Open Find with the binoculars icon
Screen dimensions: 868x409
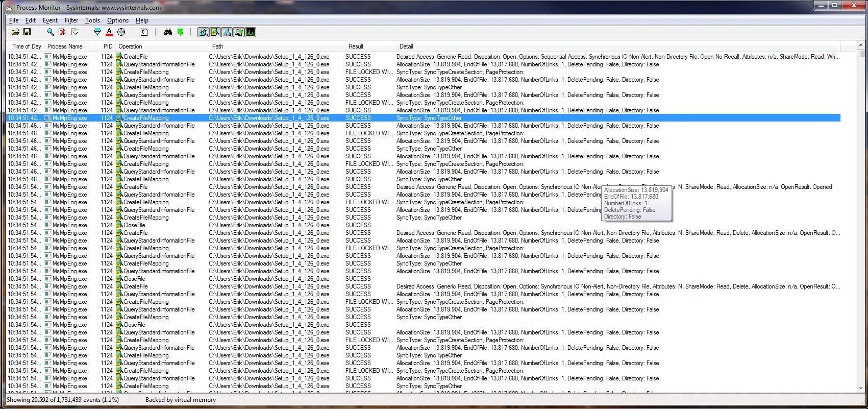(x=168, y=32)
